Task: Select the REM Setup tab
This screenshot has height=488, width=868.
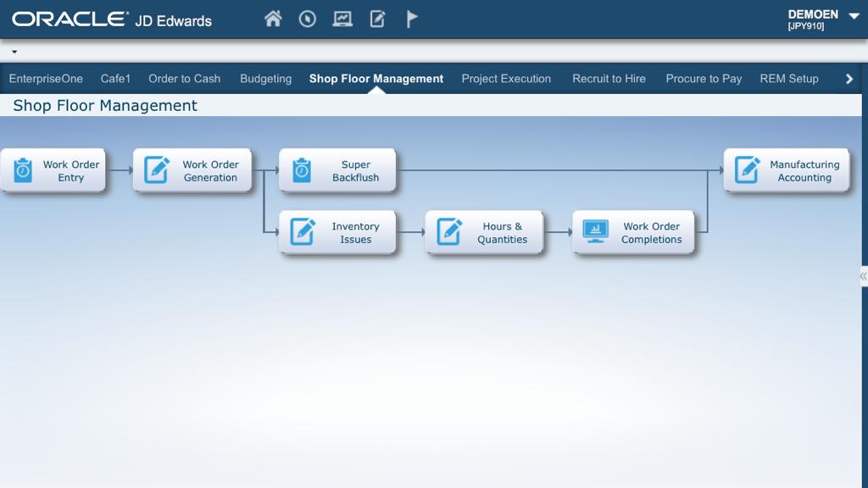Action: coord(789,79)
